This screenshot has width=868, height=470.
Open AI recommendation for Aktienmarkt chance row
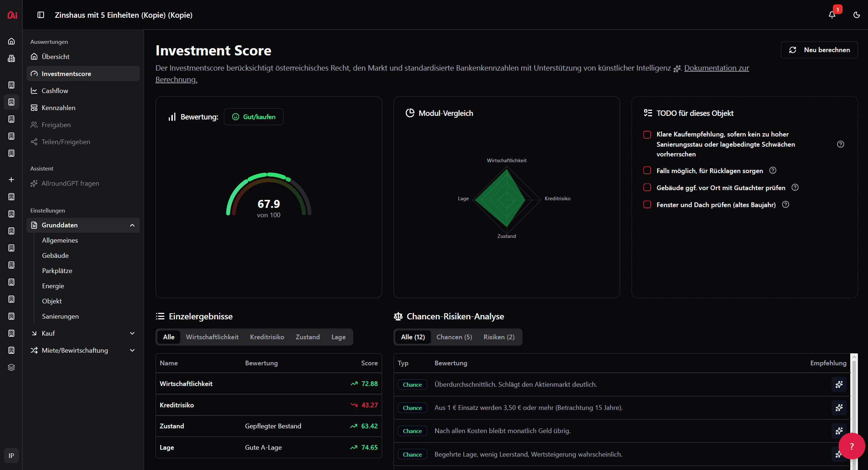coord(839,385)
